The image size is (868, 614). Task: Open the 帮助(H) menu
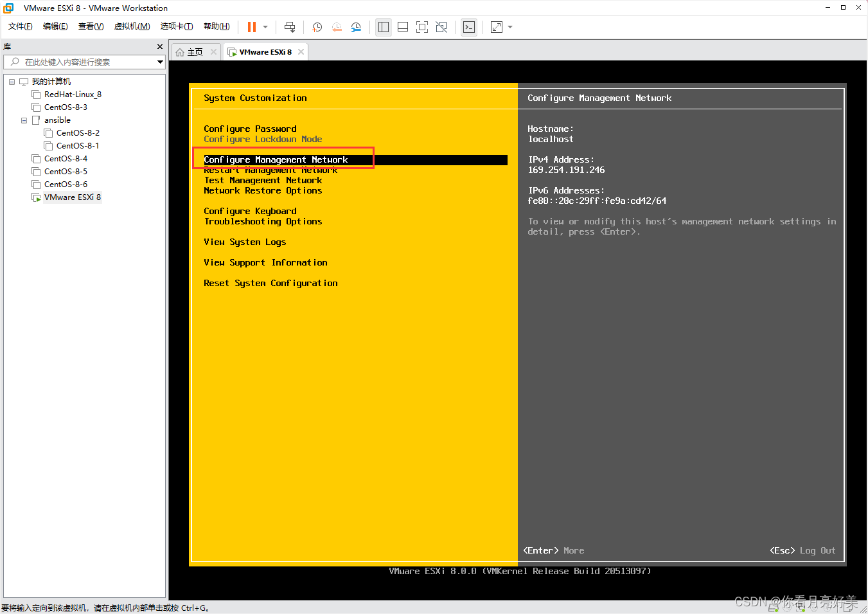(x=217, y=26)
